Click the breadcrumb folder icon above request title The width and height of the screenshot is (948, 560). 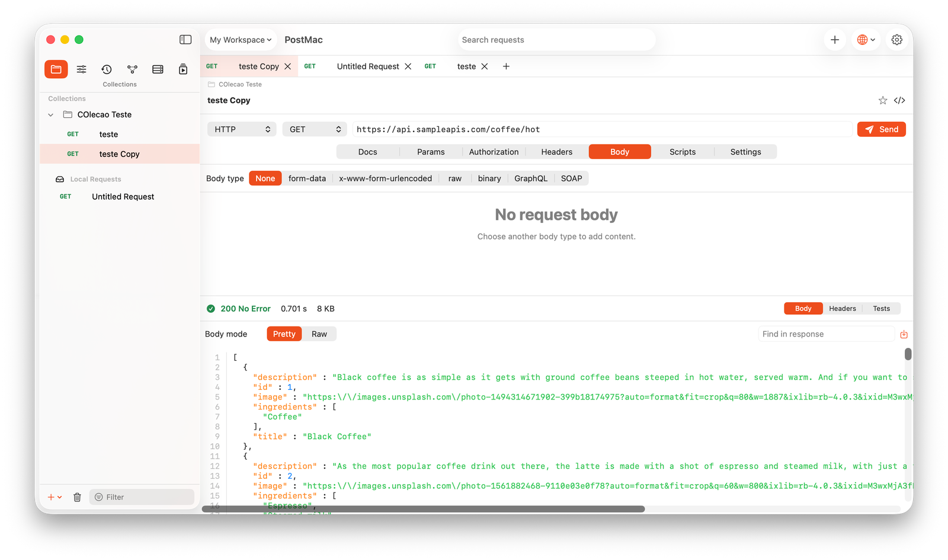(x=212, y=84)
